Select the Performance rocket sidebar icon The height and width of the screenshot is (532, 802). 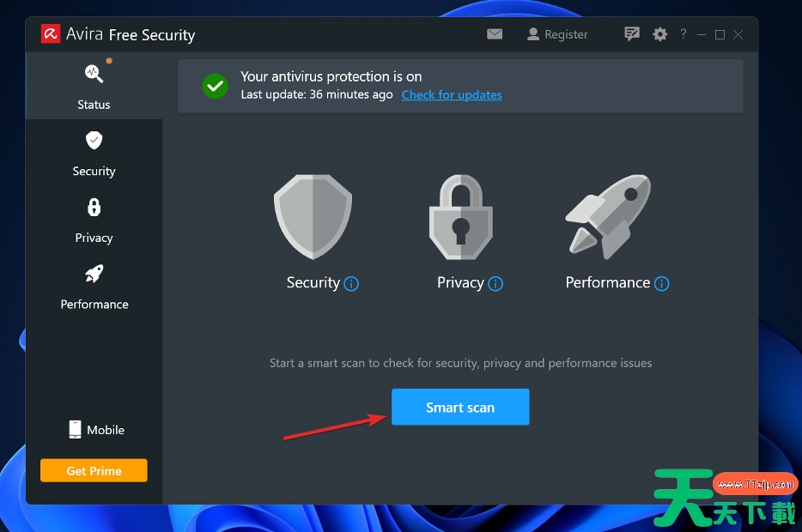(94, 274)
